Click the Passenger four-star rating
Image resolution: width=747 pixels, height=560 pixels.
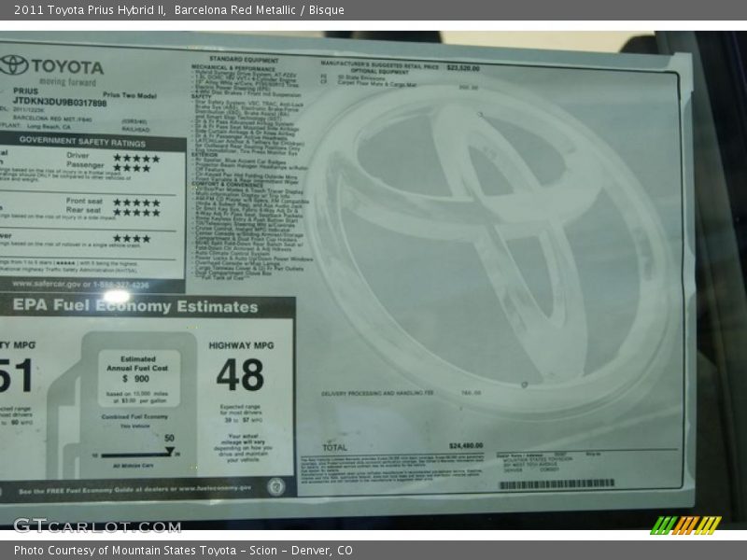pyautogui.click(x=132, y=168)
